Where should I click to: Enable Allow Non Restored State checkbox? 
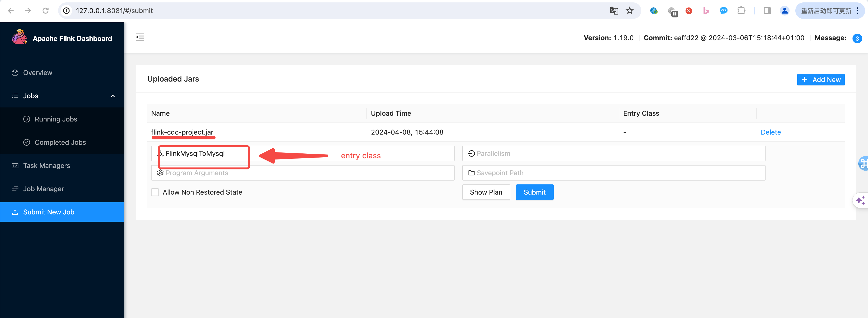[155, 192]
